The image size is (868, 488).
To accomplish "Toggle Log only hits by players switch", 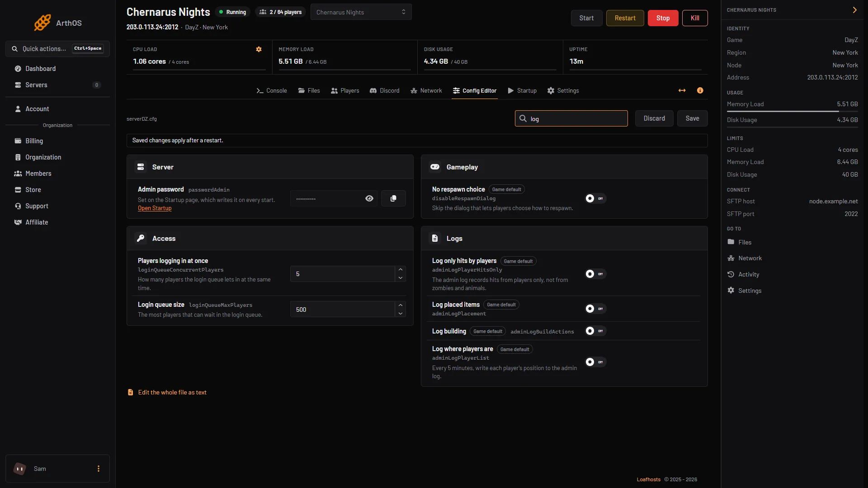I will point(595,274).
